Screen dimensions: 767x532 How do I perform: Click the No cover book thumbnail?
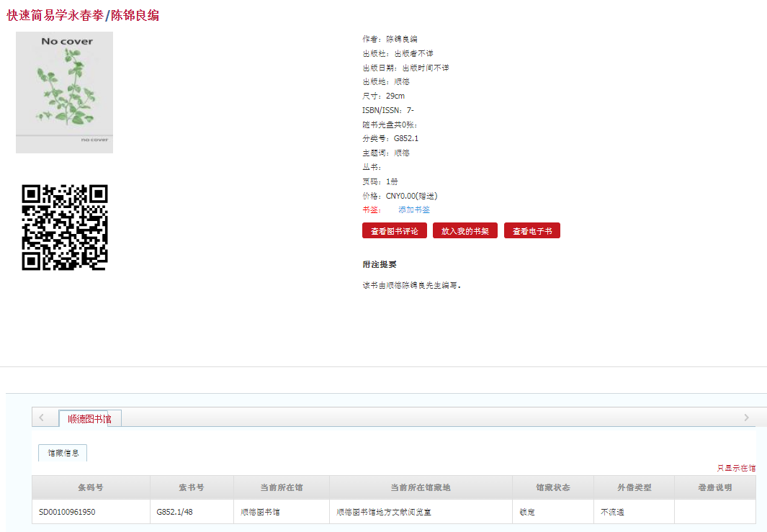click(x=65, y=92)
